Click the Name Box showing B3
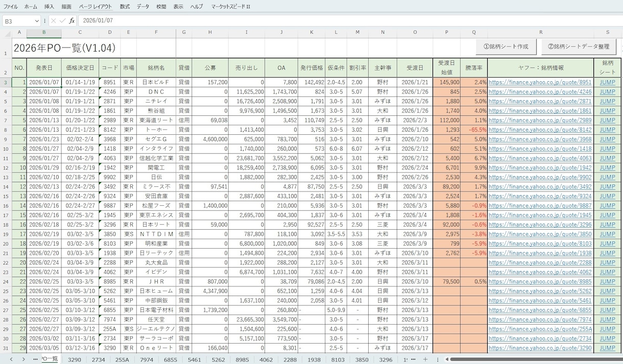 [x=18, y=21]
